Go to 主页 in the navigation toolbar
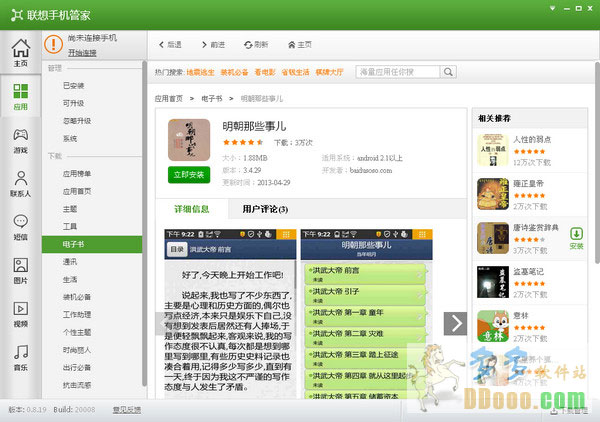Viewport: 600px width, 422px height. coord(300,45)
